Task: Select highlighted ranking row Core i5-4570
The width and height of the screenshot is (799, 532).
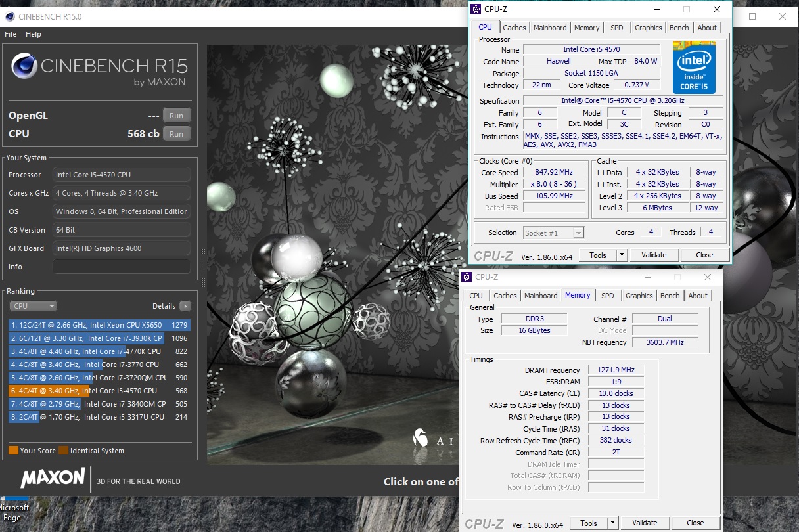Action: [x=100, y=391]
